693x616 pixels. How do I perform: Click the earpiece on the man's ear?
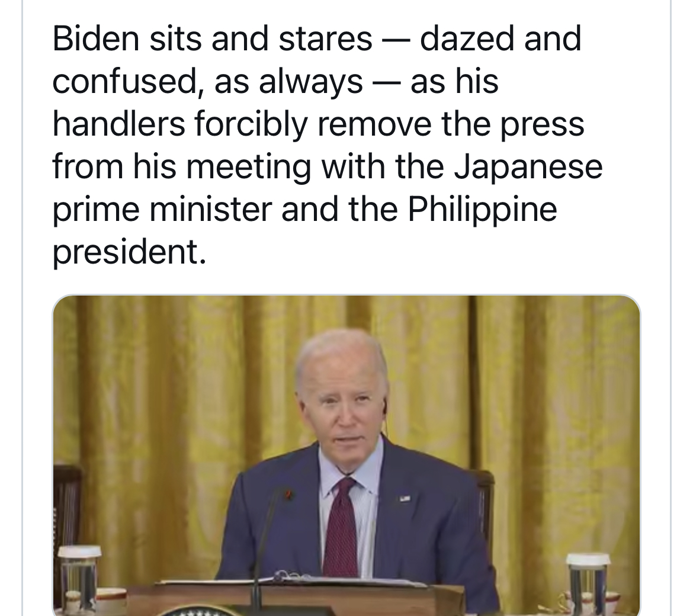click(384, 406)
